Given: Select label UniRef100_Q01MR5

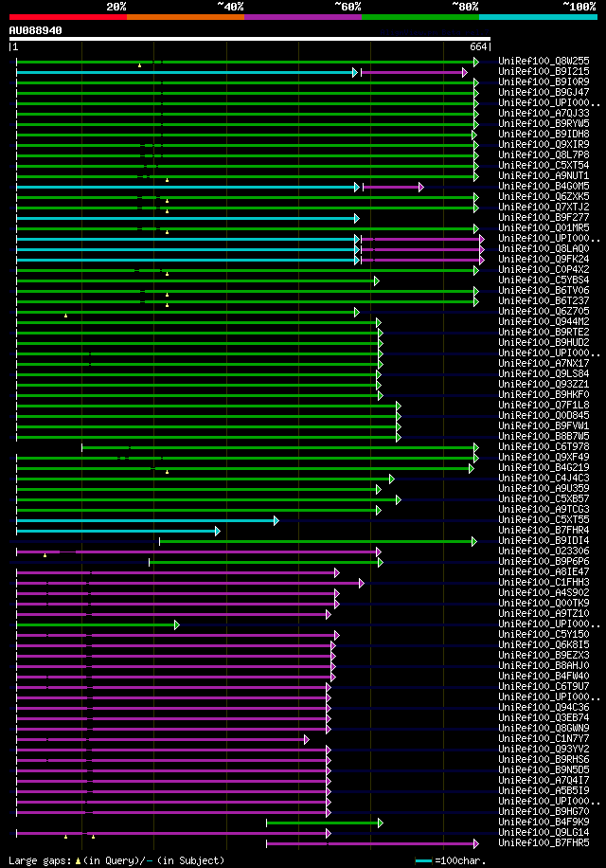Looking at the screenshot, I should pyautogui.click(x=544, y=228).
